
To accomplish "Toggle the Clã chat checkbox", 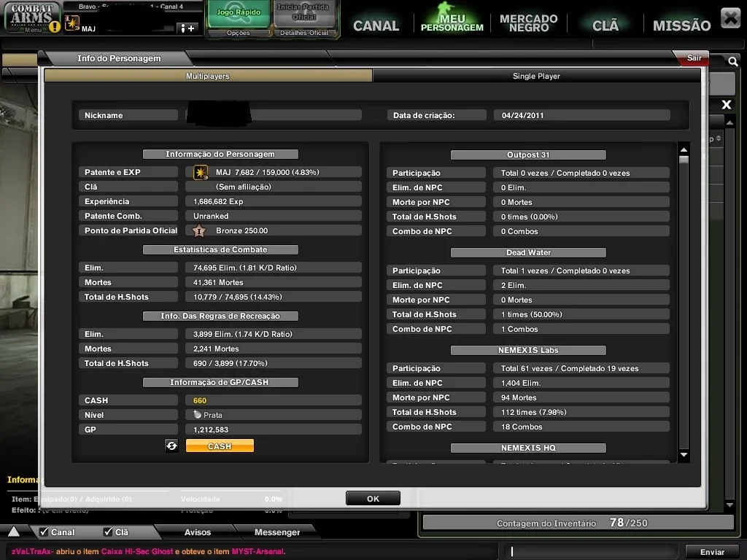I will click(x=108, y=532).
